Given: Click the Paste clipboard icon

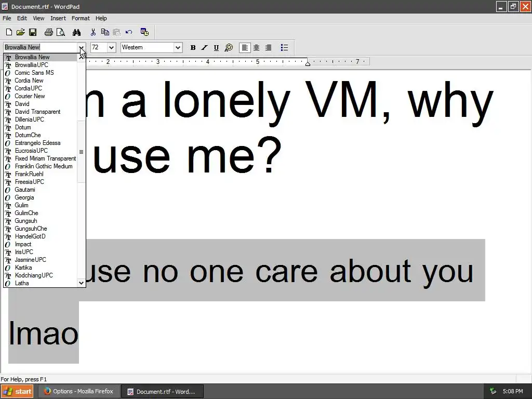Looking at the screenshot, I should click(x=117, y=32).
